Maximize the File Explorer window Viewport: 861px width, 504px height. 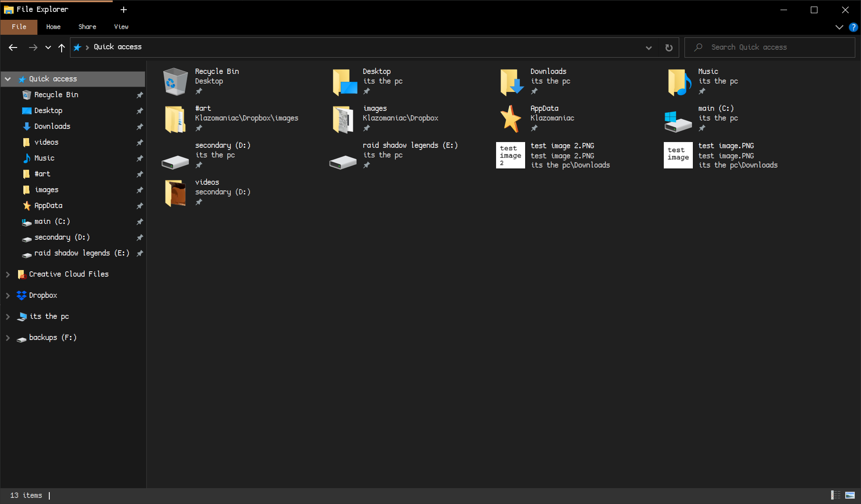coord(814,10)
